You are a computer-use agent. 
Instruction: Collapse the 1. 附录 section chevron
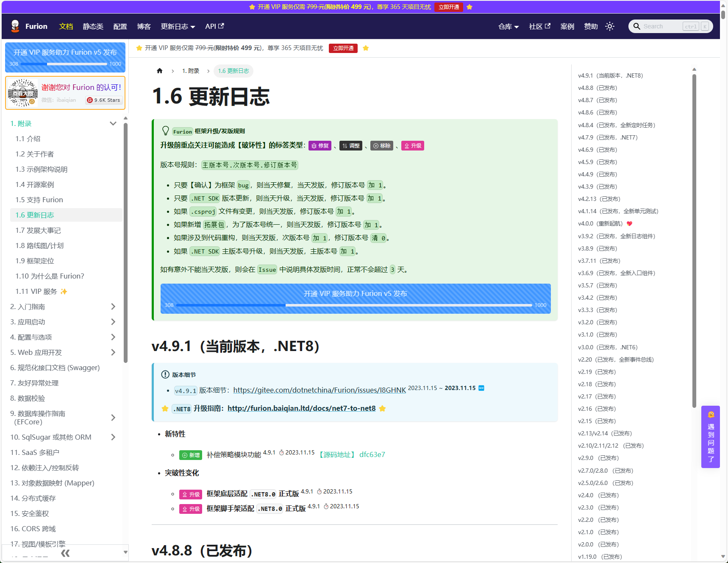tap(113, 123)
